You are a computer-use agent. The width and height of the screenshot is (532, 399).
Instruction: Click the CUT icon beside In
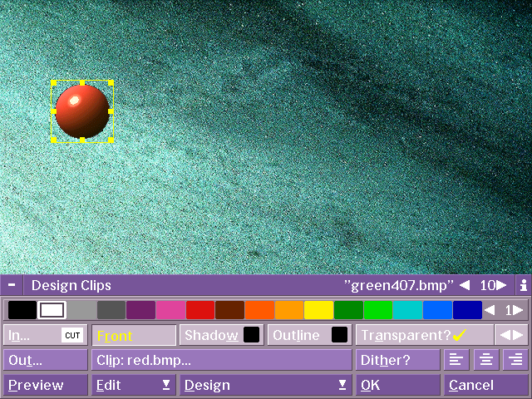72,335
